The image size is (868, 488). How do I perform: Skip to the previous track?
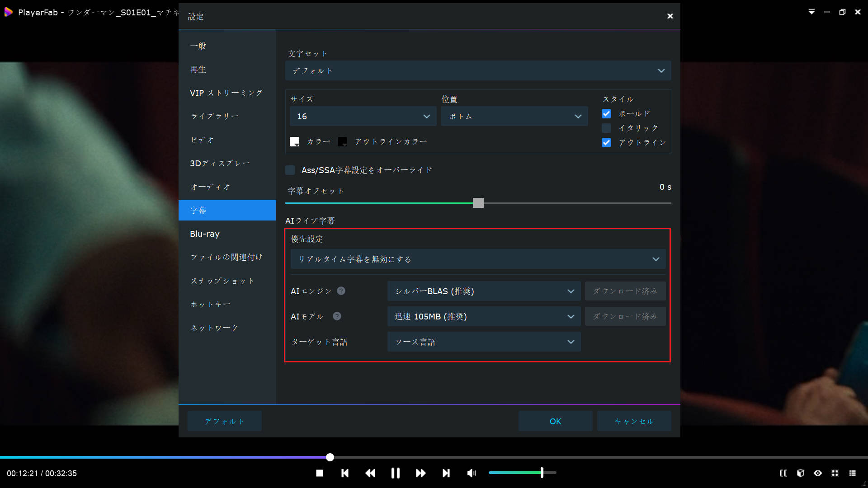[x=345, y=473]
